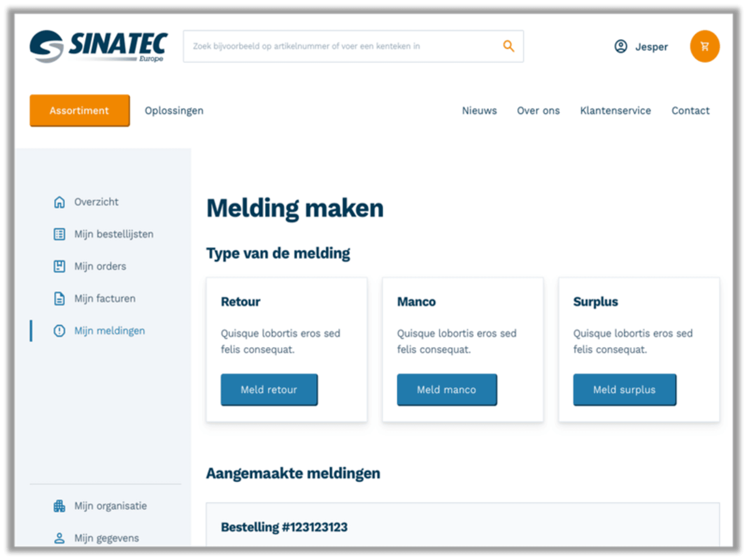The image size is (747, 560).
Task: Click the Jesper account name
Action: click(x=651, y=47)
